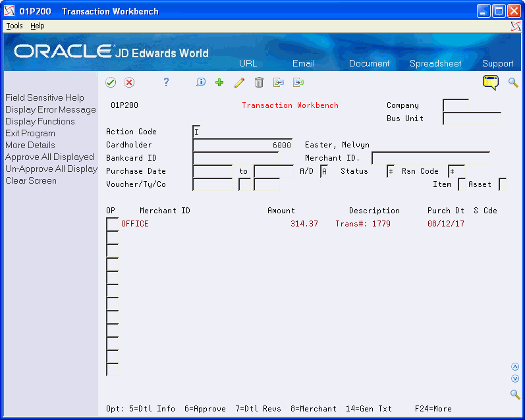
Task: Click the trash can Delete icon
Action: click(259, 82)
